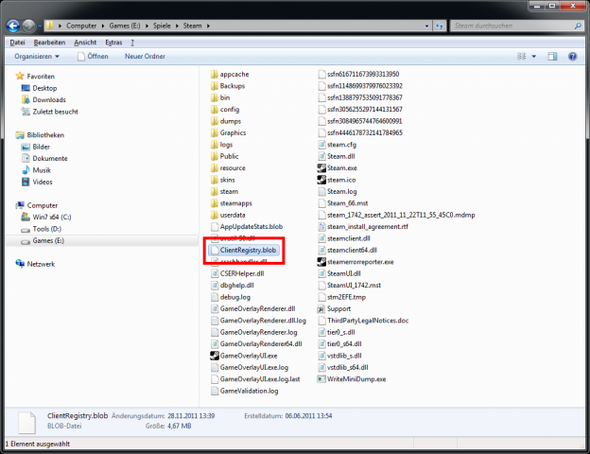Select the ClientRegistry.blob file
The height and width of the screenshot is (454, 590).
pos(243,250)
